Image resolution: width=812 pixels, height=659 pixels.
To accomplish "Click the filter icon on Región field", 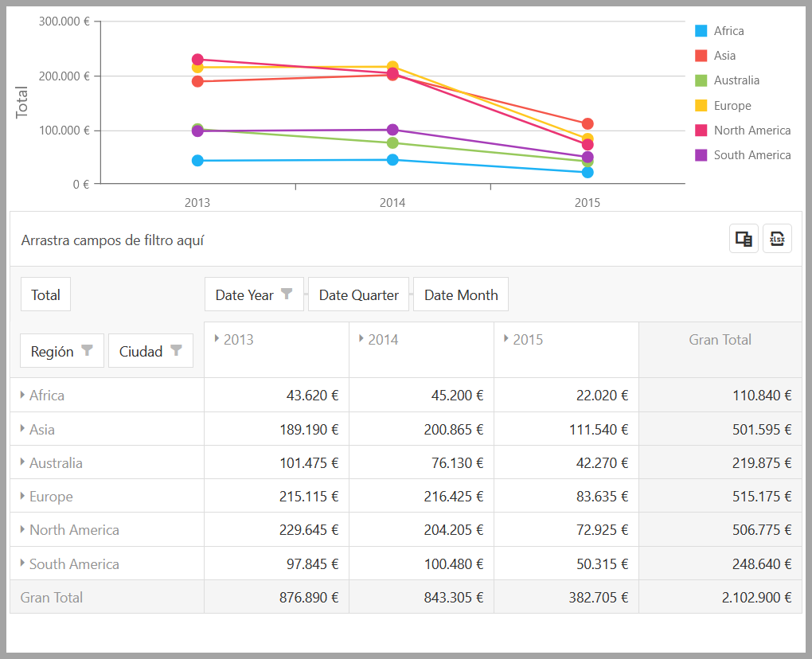I will (88, 351).
